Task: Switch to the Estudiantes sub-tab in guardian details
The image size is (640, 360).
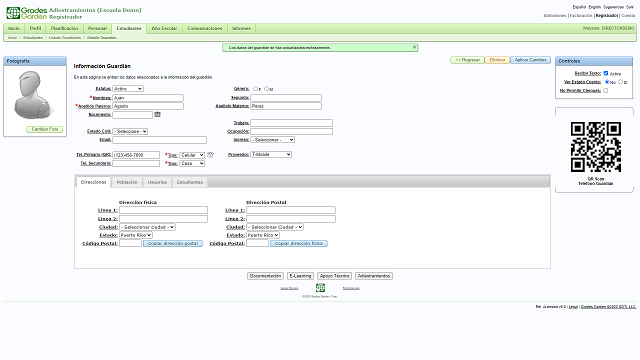Action: (190, 182)
